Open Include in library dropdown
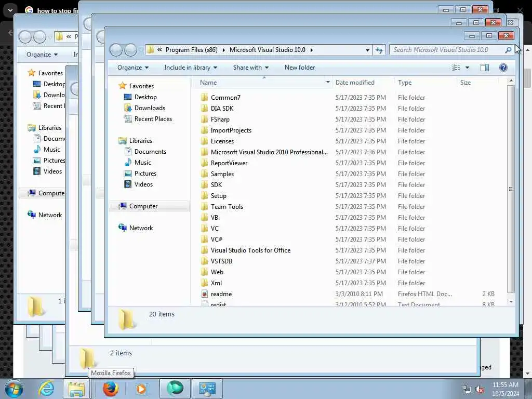 point(191,68)
